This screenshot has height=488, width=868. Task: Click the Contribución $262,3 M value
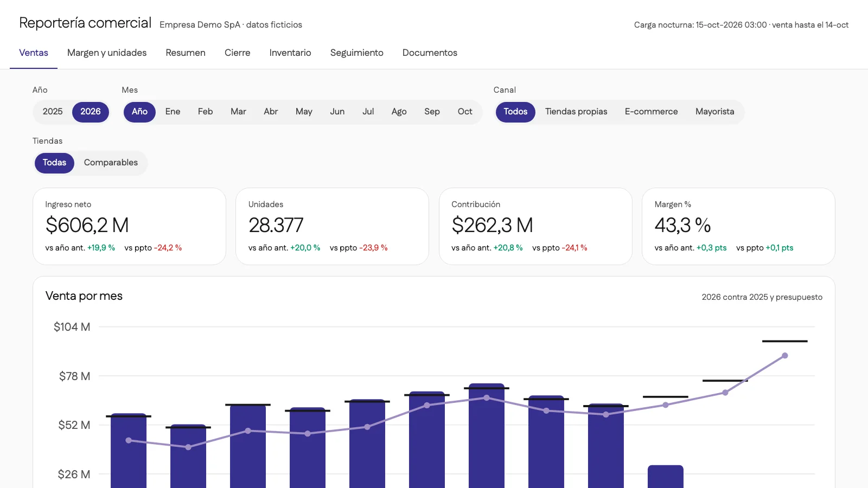493,225
